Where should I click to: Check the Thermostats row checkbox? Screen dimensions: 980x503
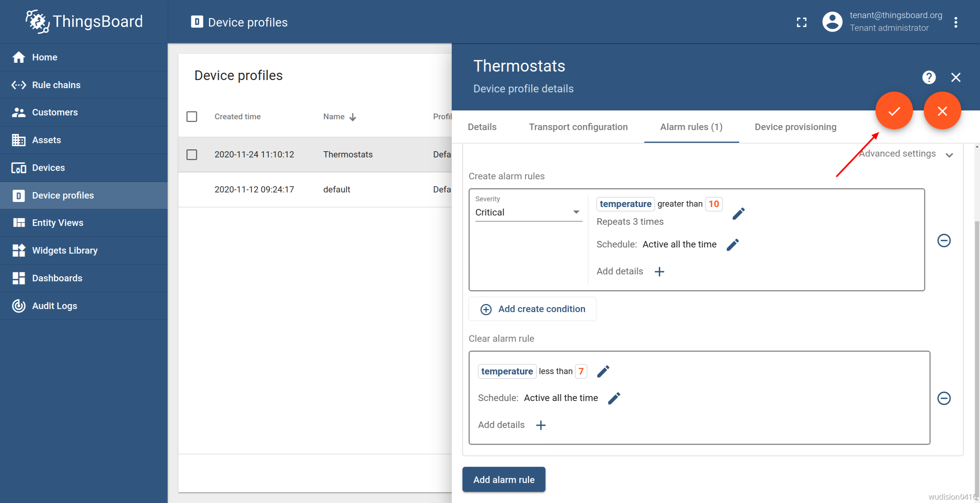tap(192, 155)
